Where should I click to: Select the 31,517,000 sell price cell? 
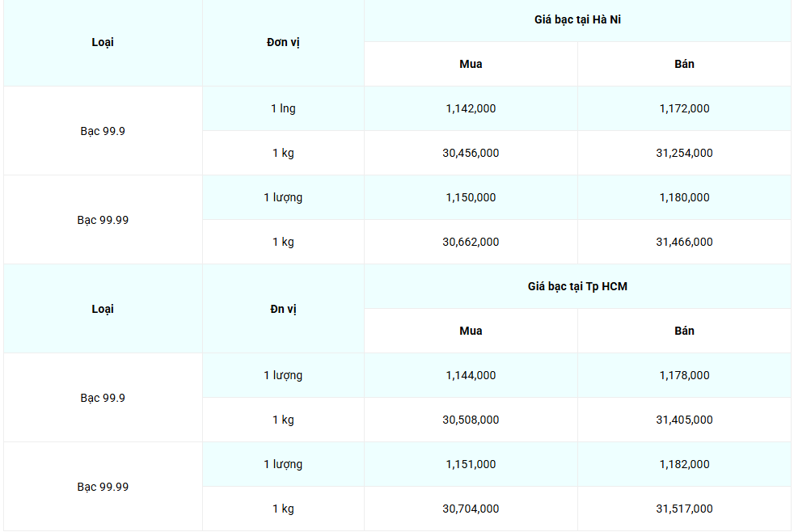click(x=684, y=509)
